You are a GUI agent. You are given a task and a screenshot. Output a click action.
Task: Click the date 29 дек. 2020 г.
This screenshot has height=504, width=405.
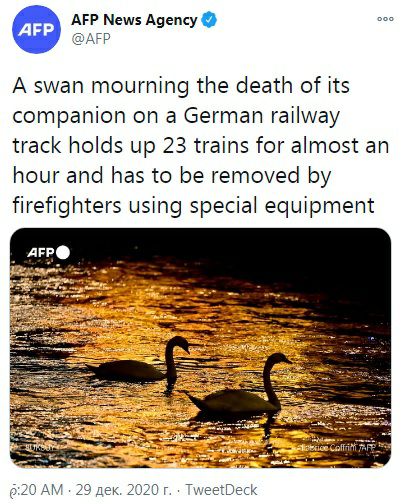click(x=124, y=490)
